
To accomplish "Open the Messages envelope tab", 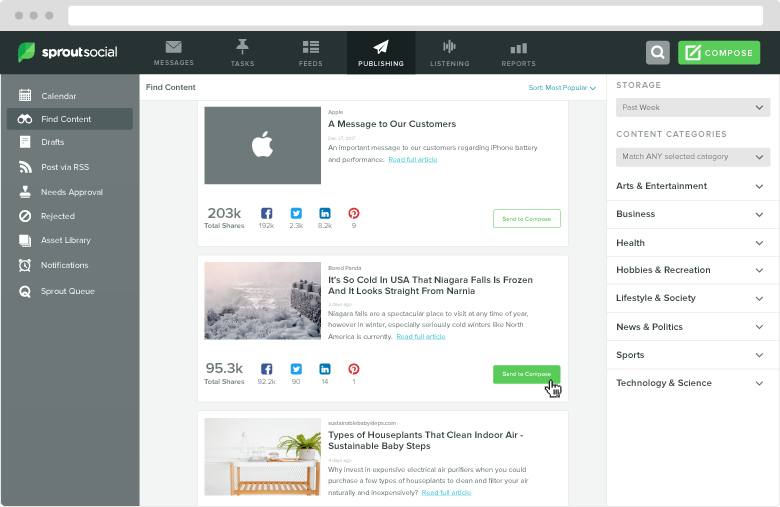I will click(x=174, y=53).
